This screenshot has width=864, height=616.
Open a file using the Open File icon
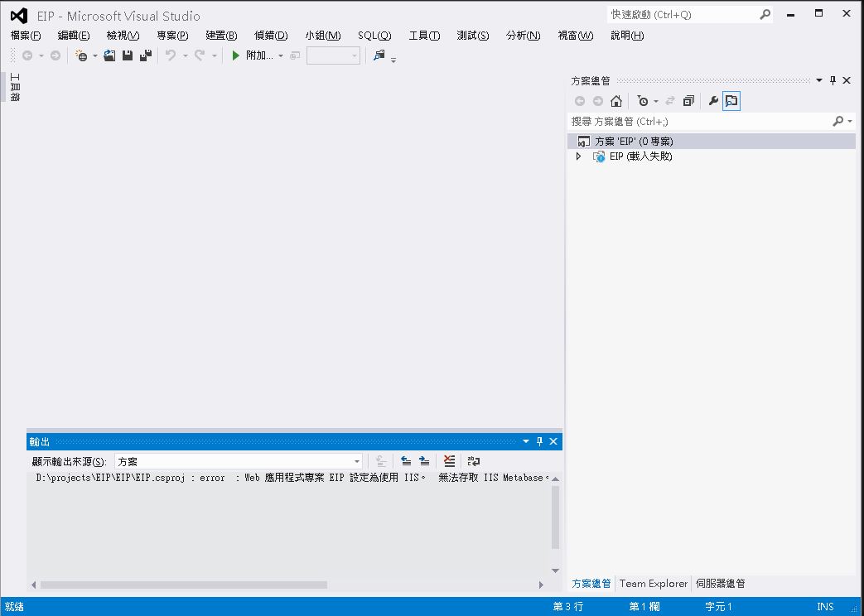[109, 55]
